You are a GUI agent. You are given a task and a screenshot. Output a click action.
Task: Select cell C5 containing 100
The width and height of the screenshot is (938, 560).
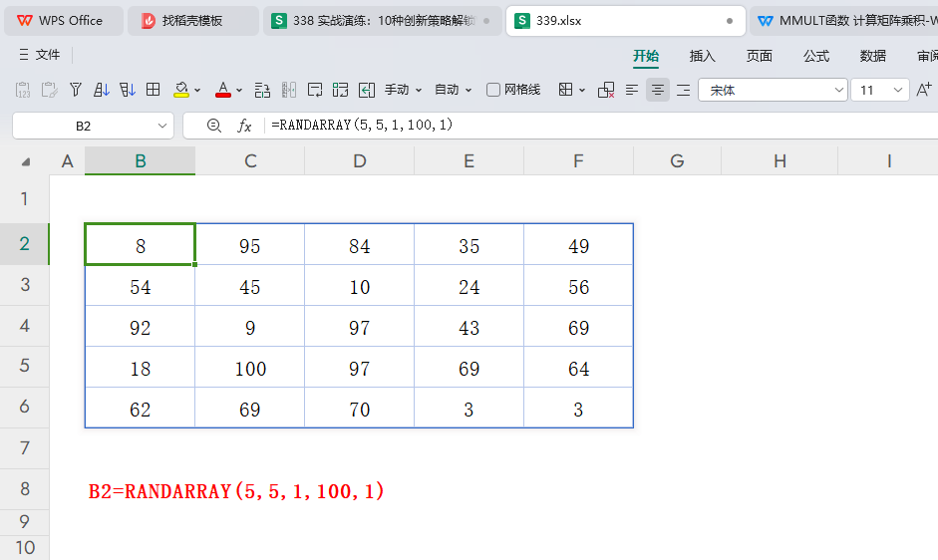[250, 367]
